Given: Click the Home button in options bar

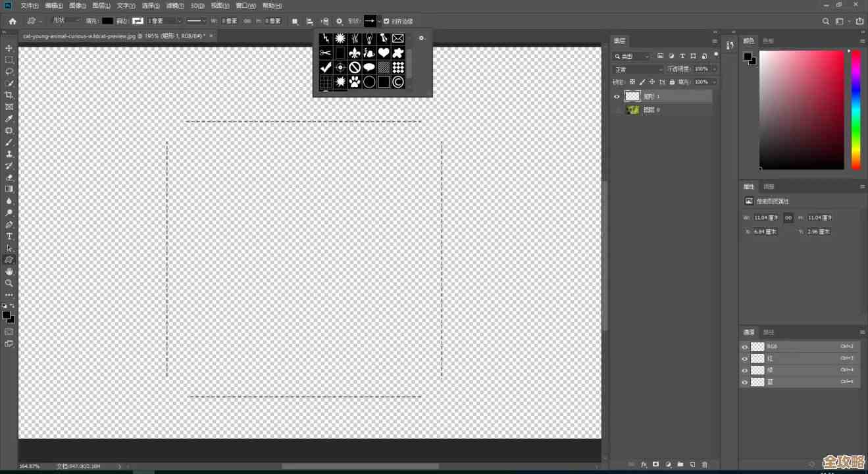Looking at the screenshot, I should coord(12,21).
